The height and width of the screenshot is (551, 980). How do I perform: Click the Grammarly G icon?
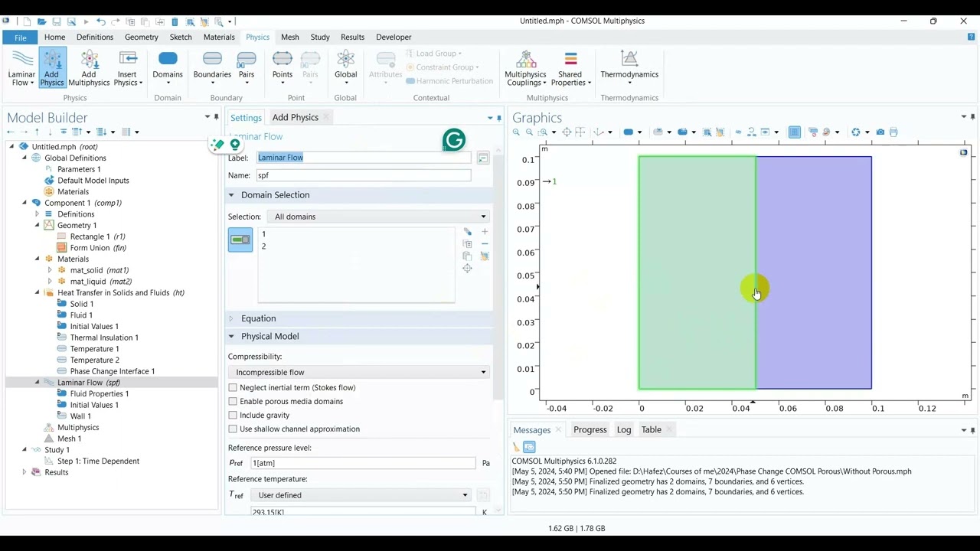[x=454, y=140]
